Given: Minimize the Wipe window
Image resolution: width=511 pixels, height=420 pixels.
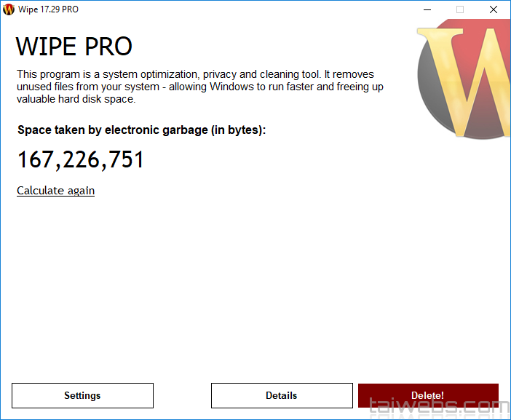Looking at the screenshot, I should [427, 9].
